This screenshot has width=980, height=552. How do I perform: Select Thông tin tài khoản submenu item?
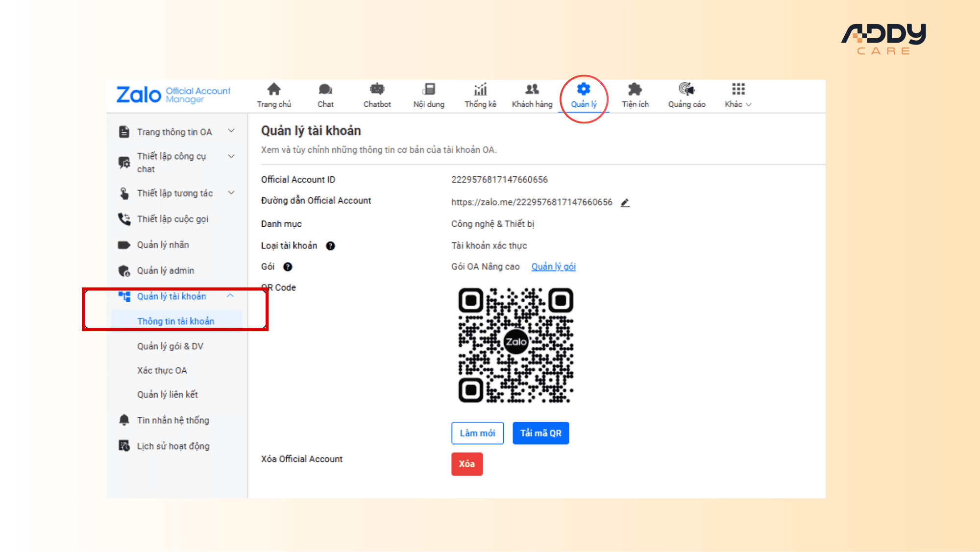point(176,321)
